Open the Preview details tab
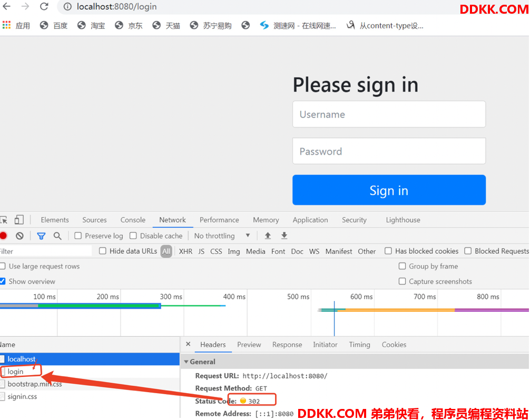 click(x=249, y=344)
